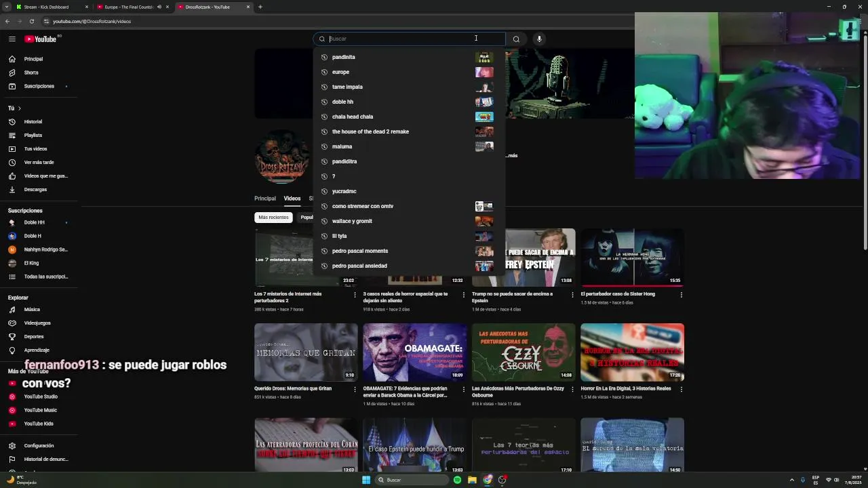The image size is (868, 488).
Task: Expand the Tú section chevron
Action: coord(19,108)
